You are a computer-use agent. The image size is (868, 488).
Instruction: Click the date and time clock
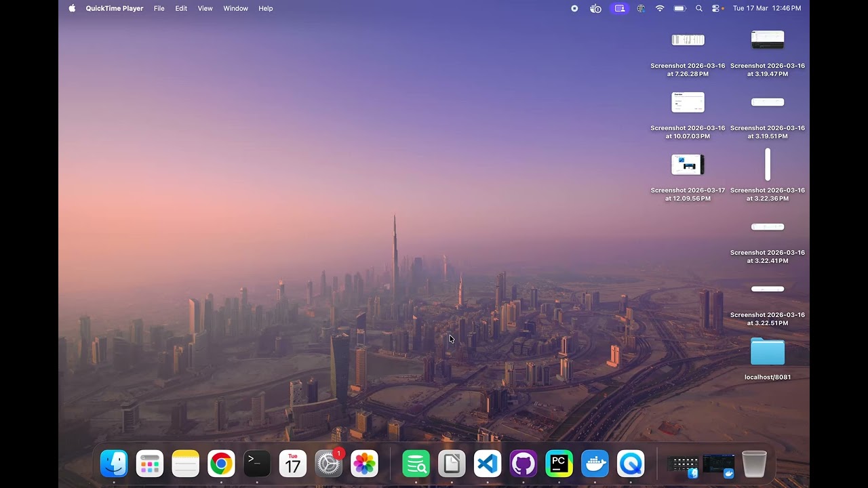pos(767,8)
